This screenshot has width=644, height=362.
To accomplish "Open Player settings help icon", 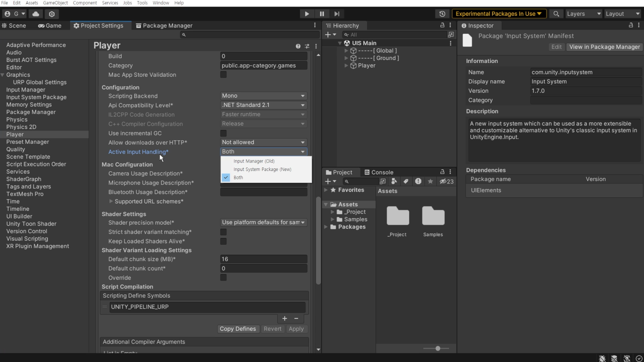I will click(298, 46).
